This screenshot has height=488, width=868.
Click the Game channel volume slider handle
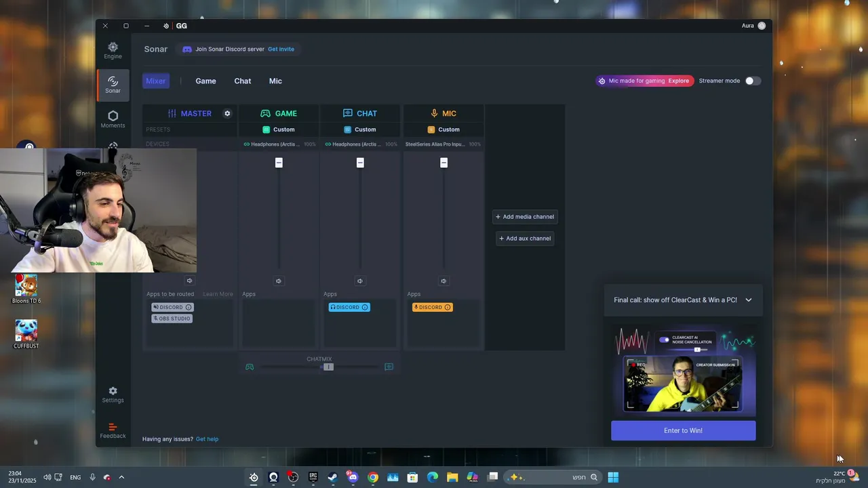(x=279, y=163)
